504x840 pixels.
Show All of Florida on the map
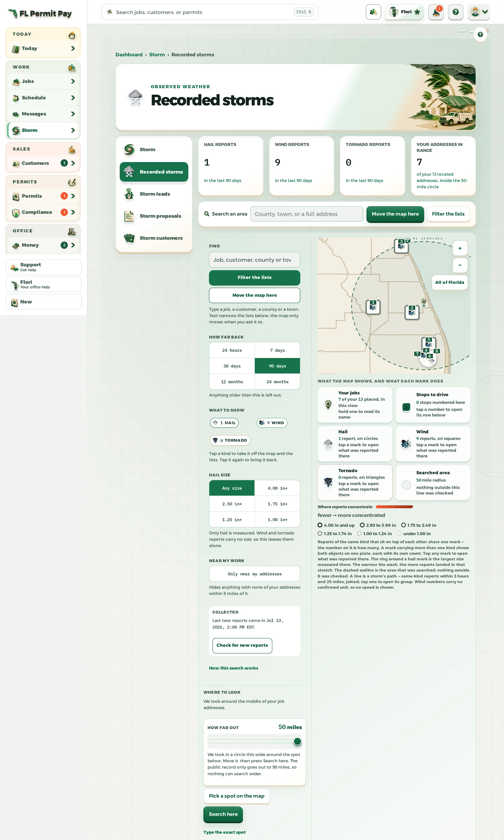pyautogui.click(x=449, y=282)
